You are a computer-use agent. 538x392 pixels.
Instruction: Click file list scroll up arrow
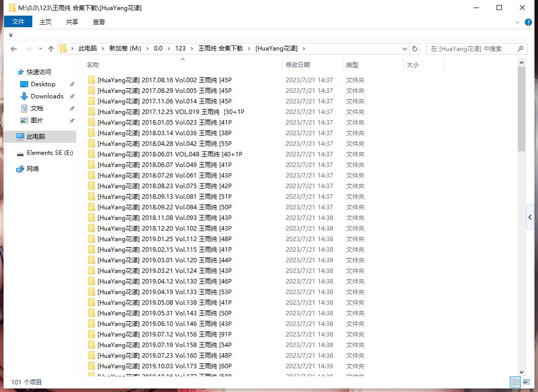(x=521, y=63)
